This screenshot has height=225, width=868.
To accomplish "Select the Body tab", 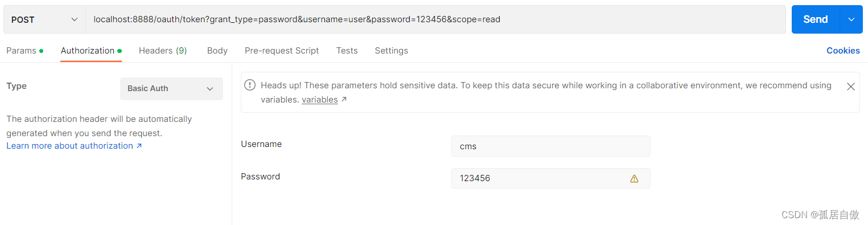I will tap(217, 51).
